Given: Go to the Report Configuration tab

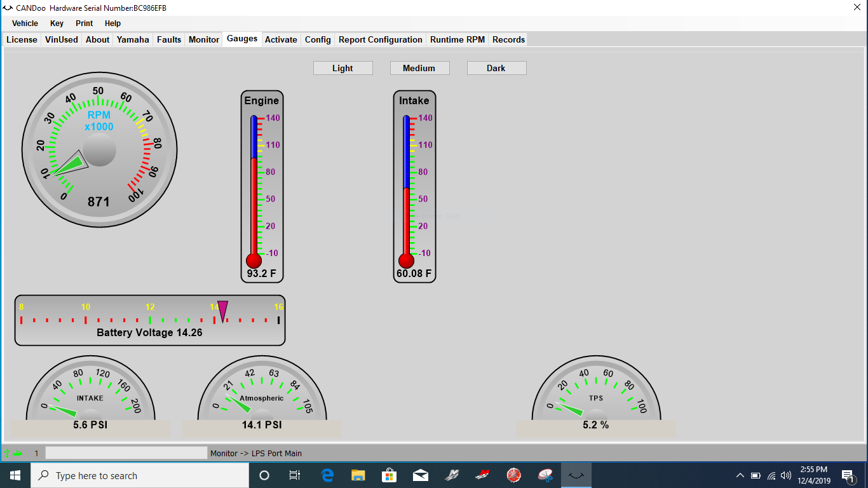Looking at the screenshot, I should click(380, 39).
